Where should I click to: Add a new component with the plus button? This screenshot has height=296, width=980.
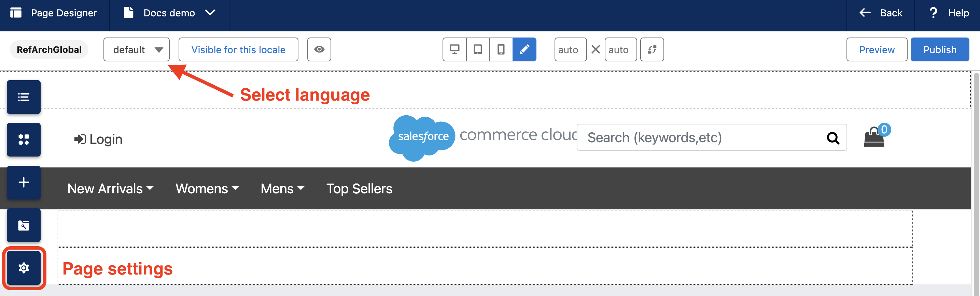pyautogui.click(x=24, y=182)
